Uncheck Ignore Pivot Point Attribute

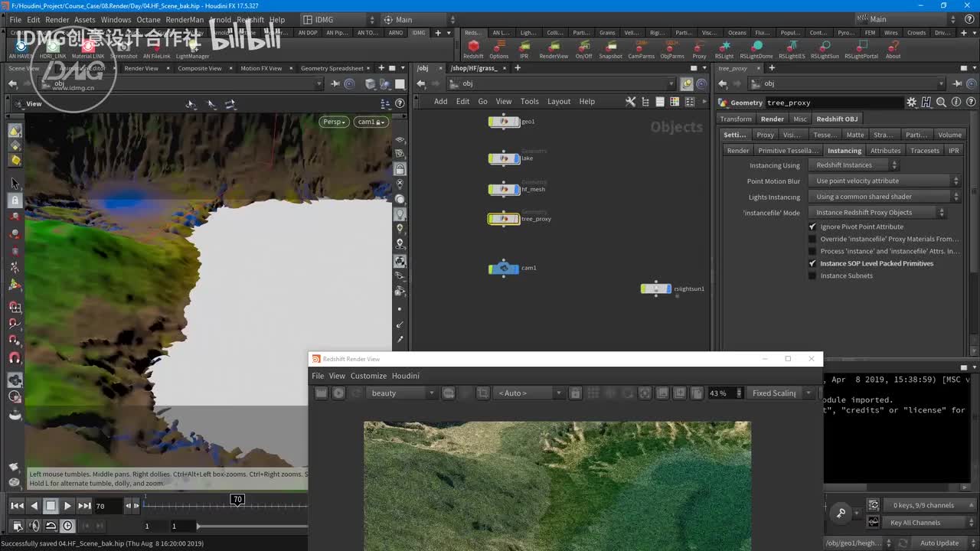812,227
